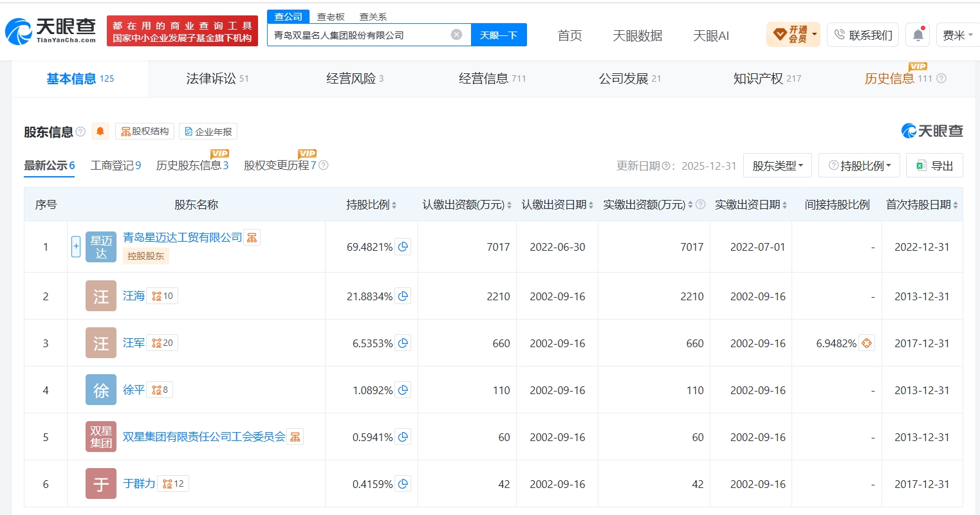Open equity structure icon beside 青岛星迈达工贸有限公司

[252, 238]
